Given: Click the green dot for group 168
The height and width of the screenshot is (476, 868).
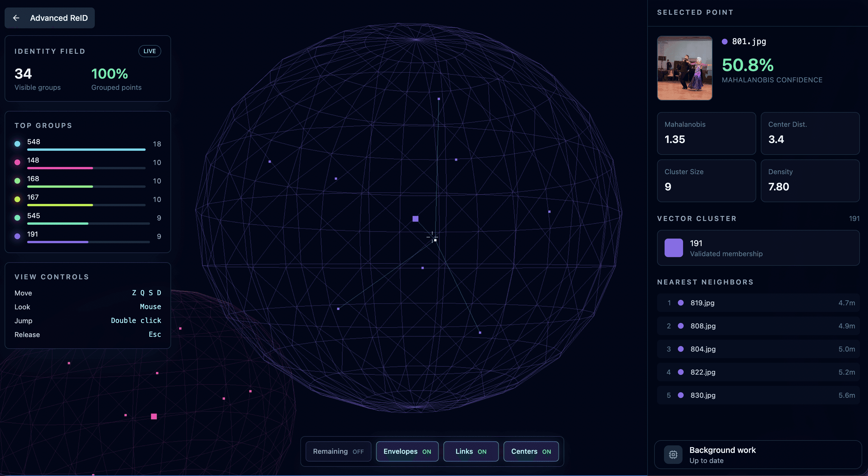Looking at the screenshot, I should (x=18, y=181).
